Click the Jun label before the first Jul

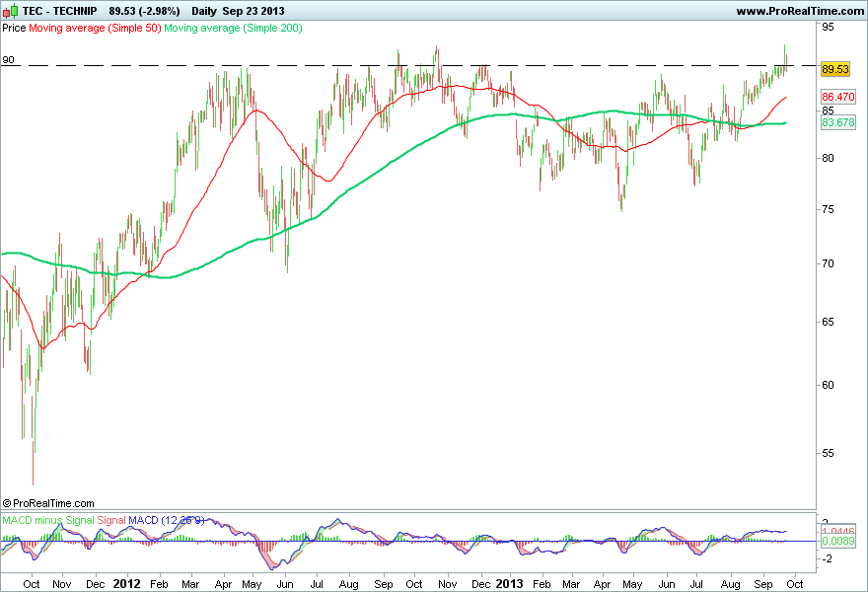pos(284,584)
